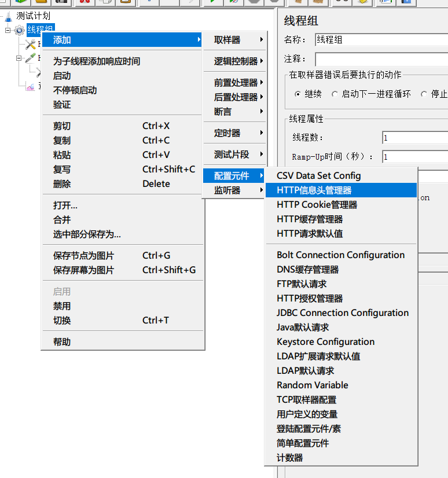Click 复写 menu entry

click(x=122, y=169)
